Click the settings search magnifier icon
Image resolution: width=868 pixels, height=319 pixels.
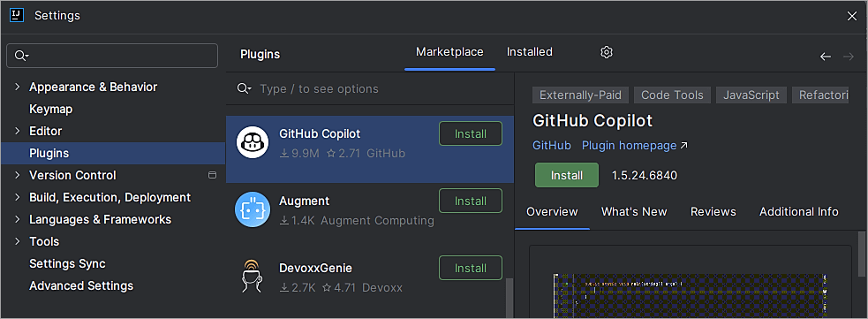21,56
